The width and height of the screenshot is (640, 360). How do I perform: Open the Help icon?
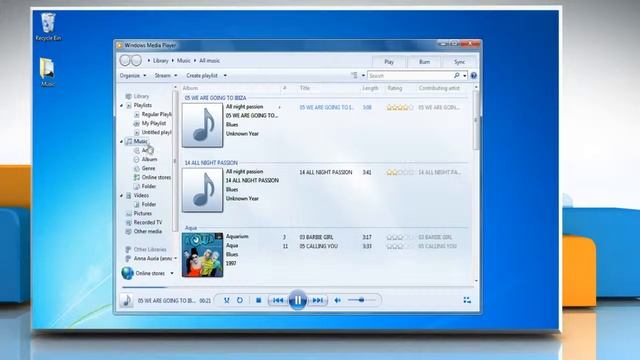click(473, 76)
